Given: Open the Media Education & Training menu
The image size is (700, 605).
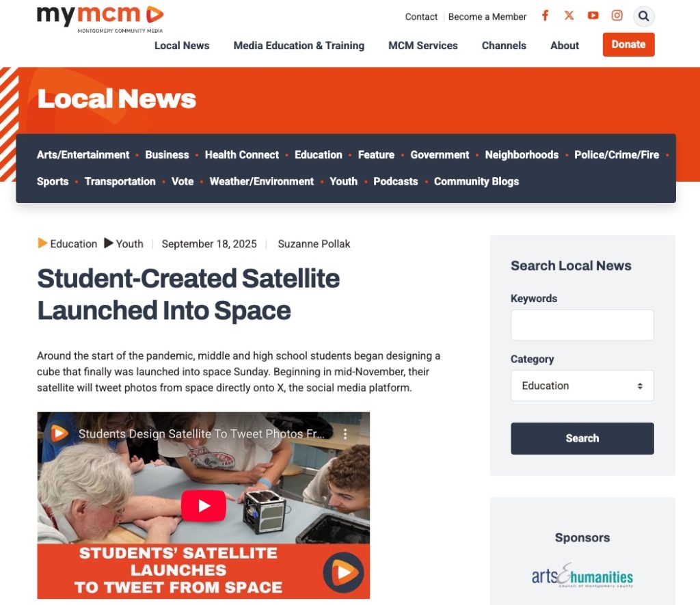Looking at the screenshot, I should (x=299, y=46).
